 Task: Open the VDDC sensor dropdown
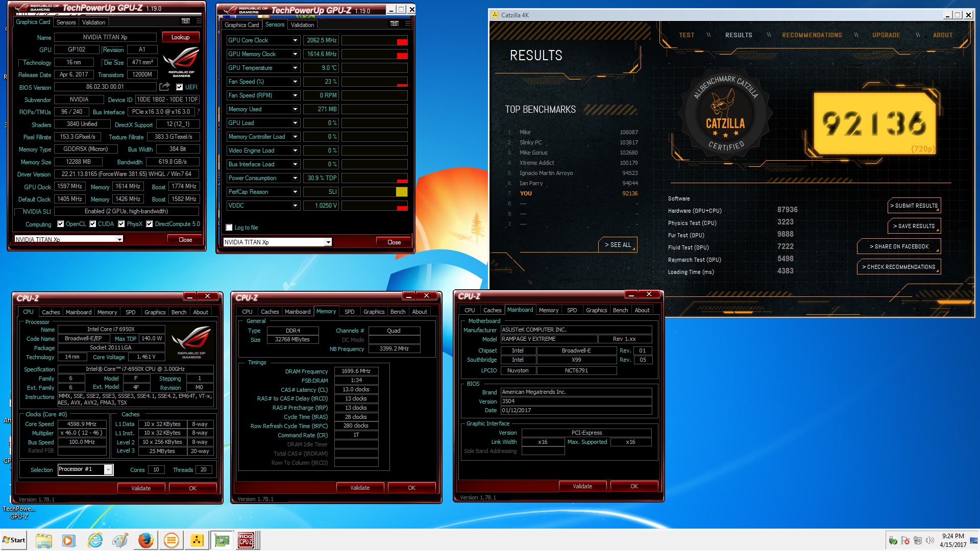click(x=295, y=206)
